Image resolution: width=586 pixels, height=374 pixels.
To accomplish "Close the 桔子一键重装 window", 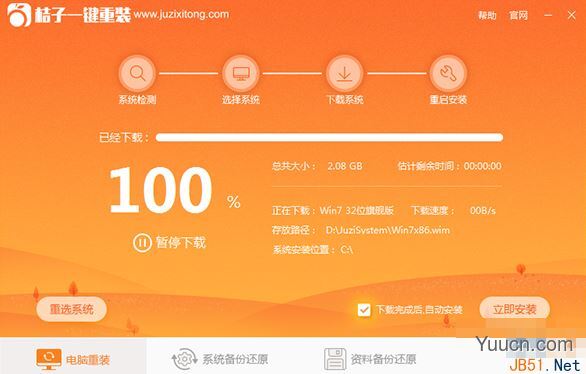I will 571,15.
